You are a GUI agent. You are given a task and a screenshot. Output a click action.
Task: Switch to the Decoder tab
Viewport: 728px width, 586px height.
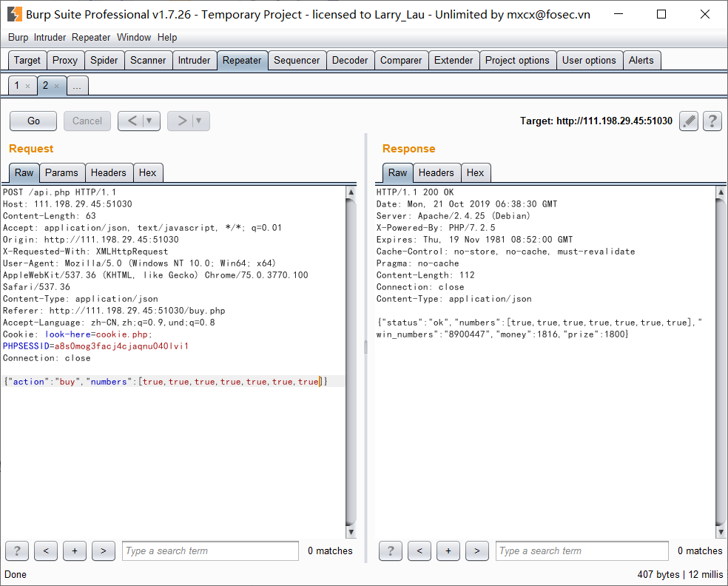[x=350, y=61]
